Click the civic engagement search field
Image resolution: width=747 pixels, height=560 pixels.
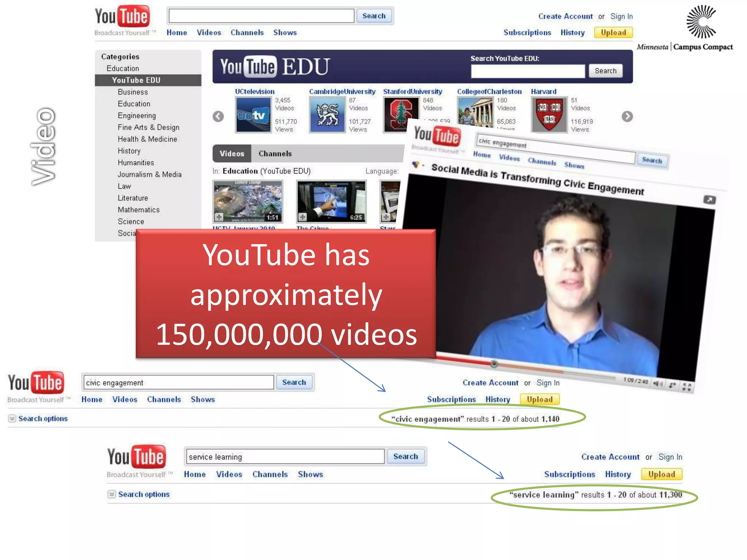click(x=178, y=382)
